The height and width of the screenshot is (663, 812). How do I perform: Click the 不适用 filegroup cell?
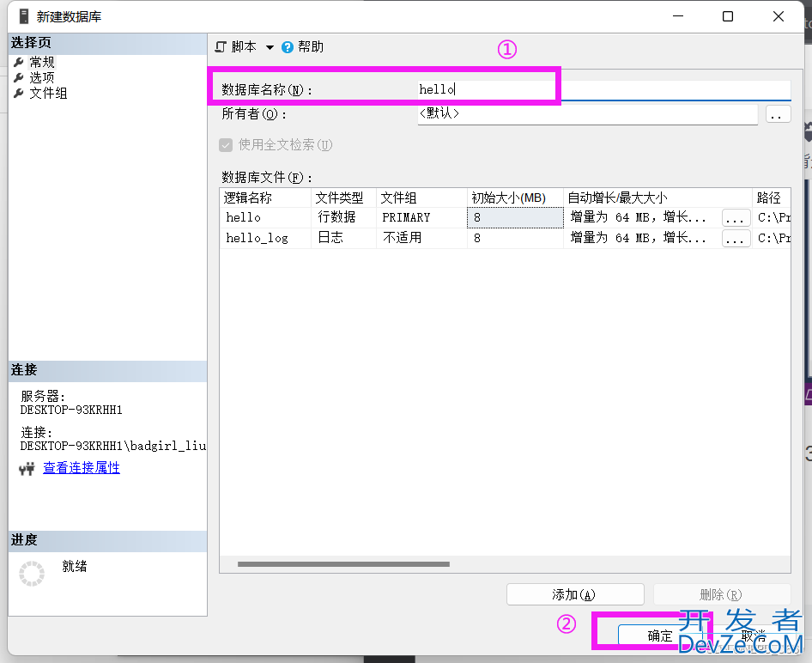click(421, 238)
